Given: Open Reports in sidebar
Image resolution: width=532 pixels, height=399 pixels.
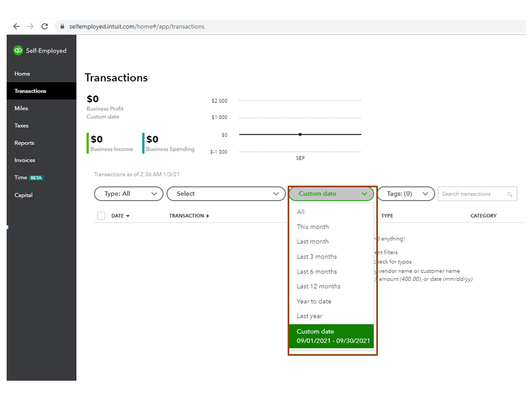Looking at the screenshot, I should click(x=42, y=143).
